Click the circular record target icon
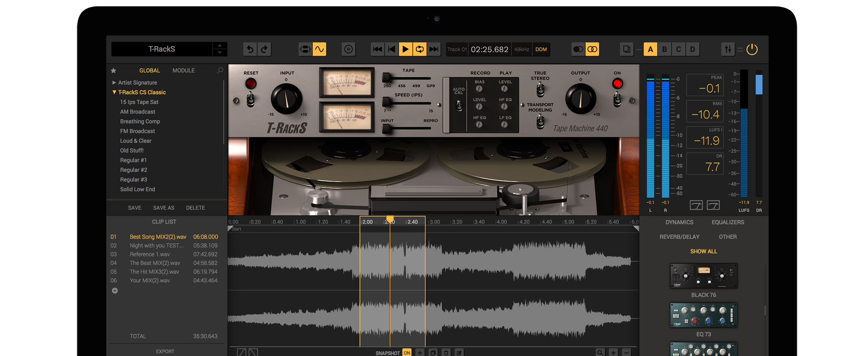This screenshot has width=868, height=356. (x=349, y=49)
